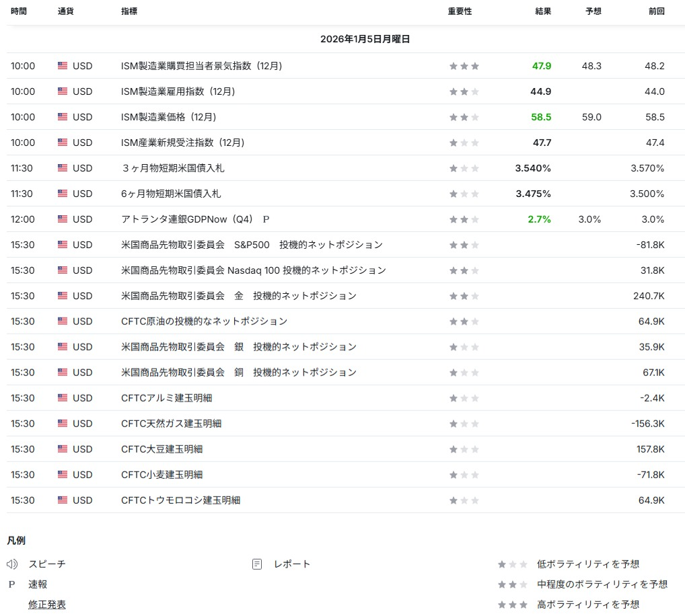Viewport: 685px width, 616px height.
Task: Click the 時間 column header
Action: pos(19,11)
